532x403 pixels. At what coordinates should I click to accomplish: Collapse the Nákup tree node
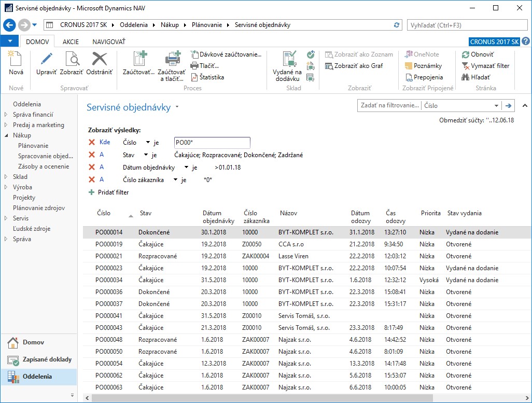[x=6, y=135]
